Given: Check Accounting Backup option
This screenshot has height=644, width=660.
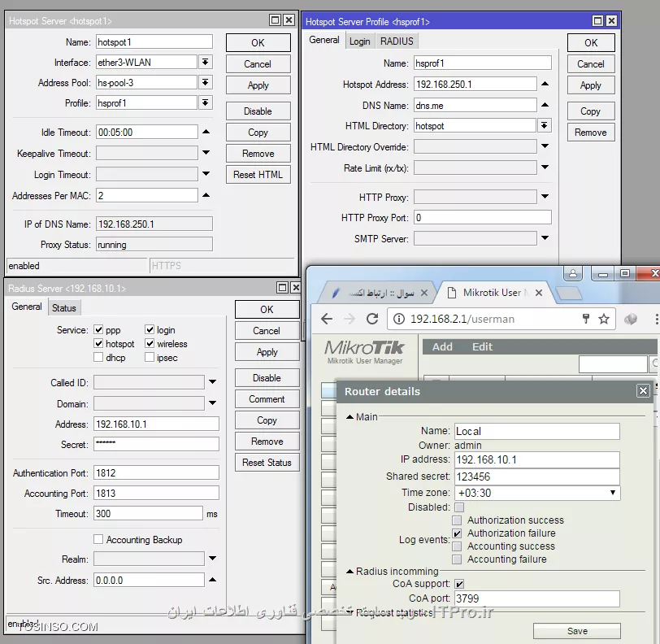Looking at the screenshot, I should point(98,539).
